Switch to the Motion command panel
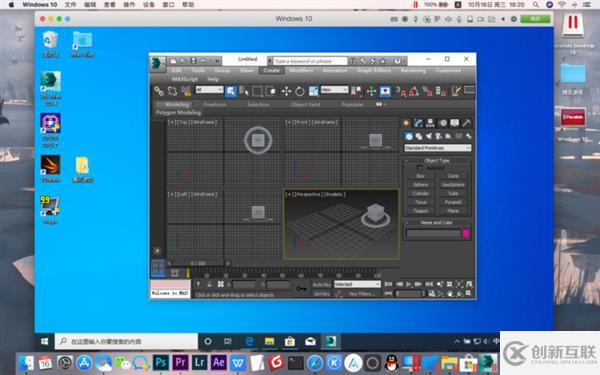This screenshot has height=375, width=600. click(443, 123)
